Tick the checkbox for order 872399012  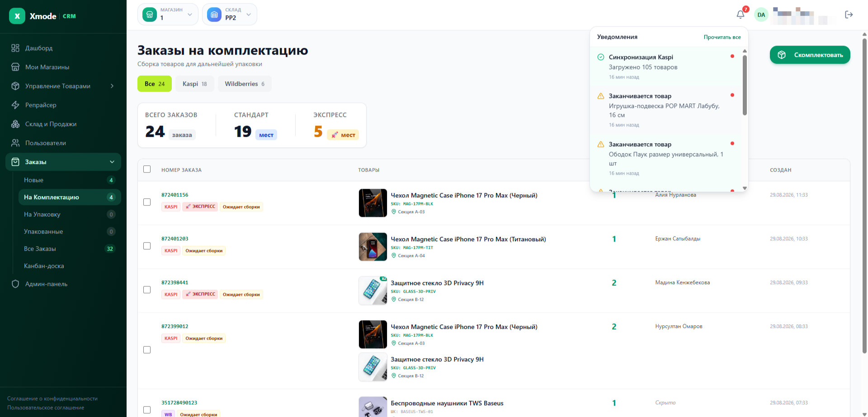[147, 350]
